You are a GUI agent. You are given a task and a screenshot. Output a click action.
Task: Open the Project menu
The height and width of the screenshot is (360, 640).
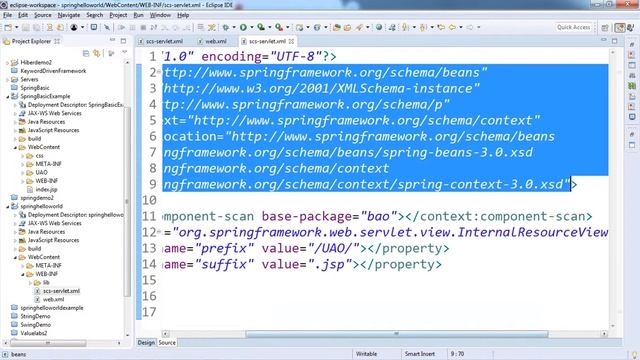coord(118,15)
